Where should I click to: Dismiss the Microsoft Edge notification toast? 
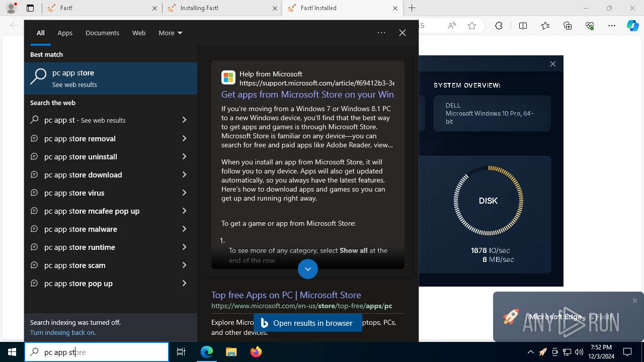pyautogui.click(x=635, y=301)
